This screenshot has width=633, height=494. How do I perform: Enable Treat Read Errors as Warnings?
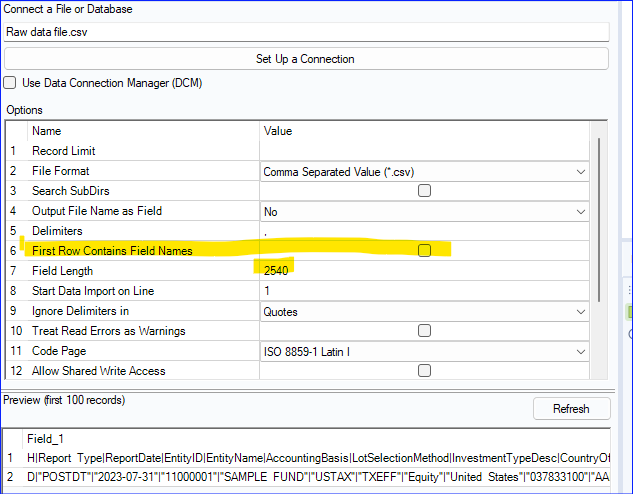(x=424, y=331)
